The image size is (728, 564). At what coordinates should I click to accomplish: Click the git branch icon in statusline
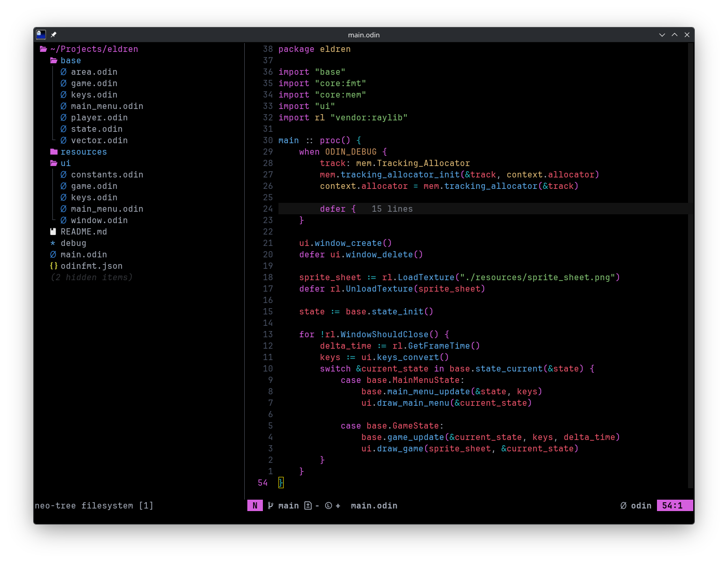pos(270,505)
